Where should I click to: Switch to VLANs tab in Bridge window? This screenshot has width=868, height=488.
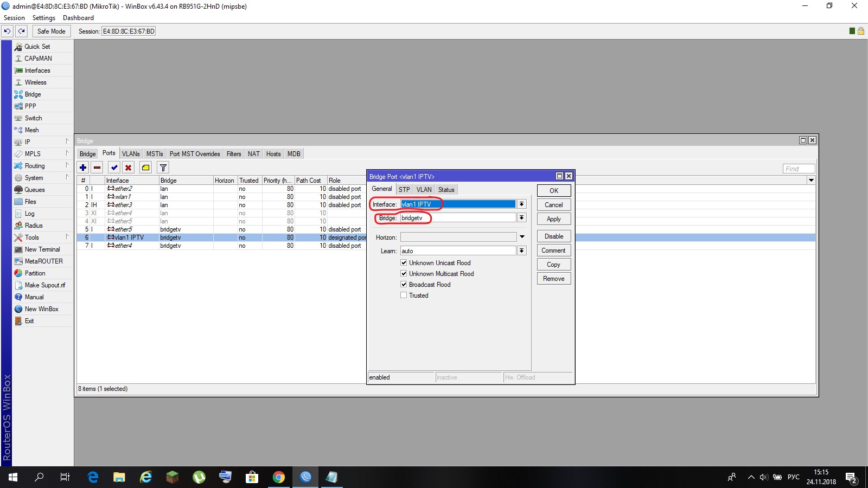(x=131, y=154)
